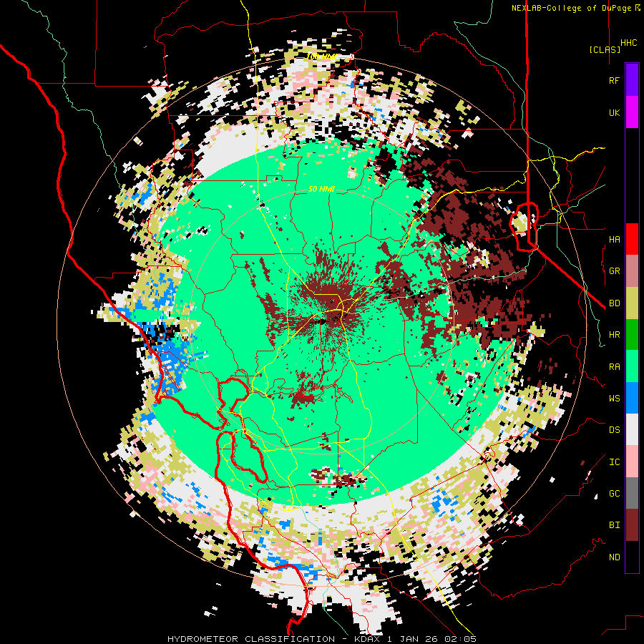The height and width of the screenshot is (644, 644).
Task: Click the blue WS legend swatch
Action: coord(632,398)
